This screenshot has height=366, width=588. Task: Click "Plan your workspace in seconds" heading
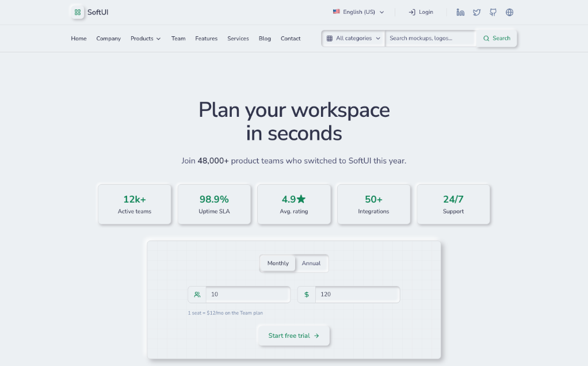tap(294, 121)
